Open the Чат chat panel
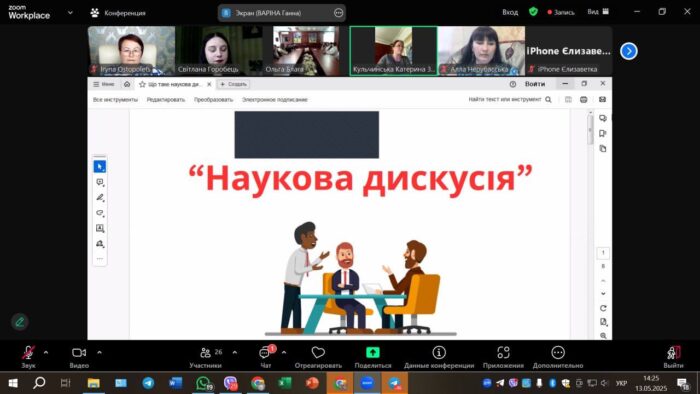 (266, 357)
